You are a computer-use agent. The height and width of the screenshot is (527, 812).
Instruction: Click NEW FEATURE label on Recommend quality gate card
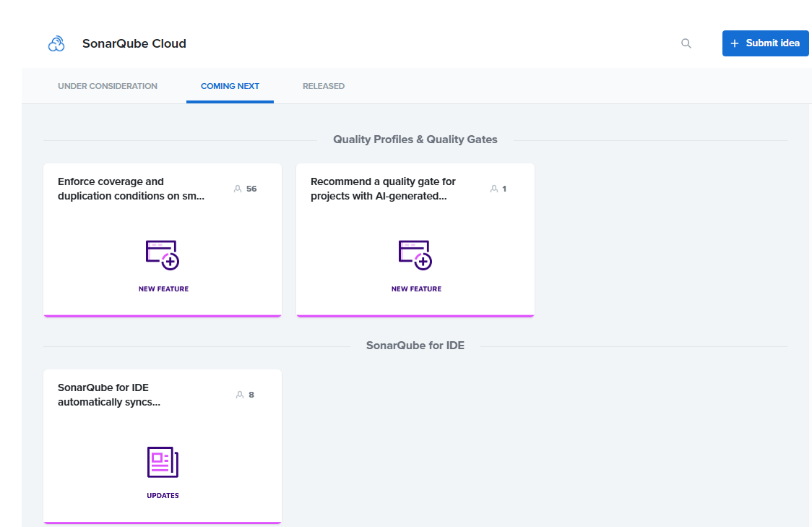(416, 289)
